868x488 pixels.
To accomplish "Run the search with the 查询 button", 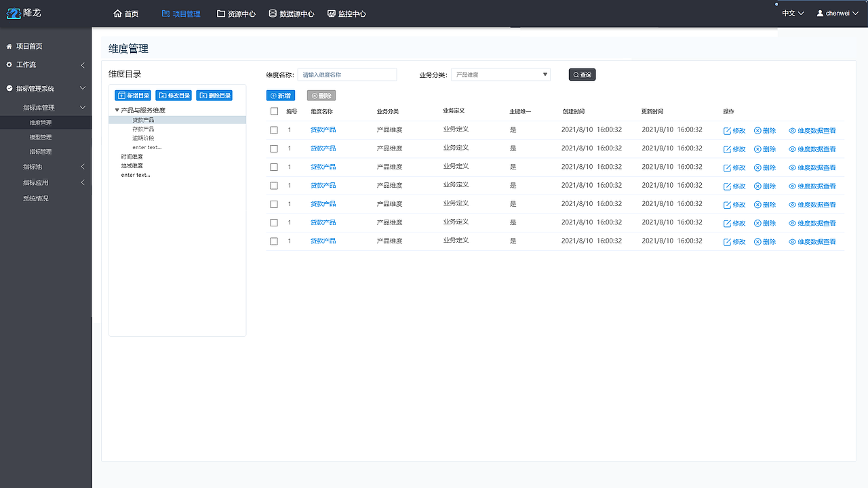I will coord(582,75).
